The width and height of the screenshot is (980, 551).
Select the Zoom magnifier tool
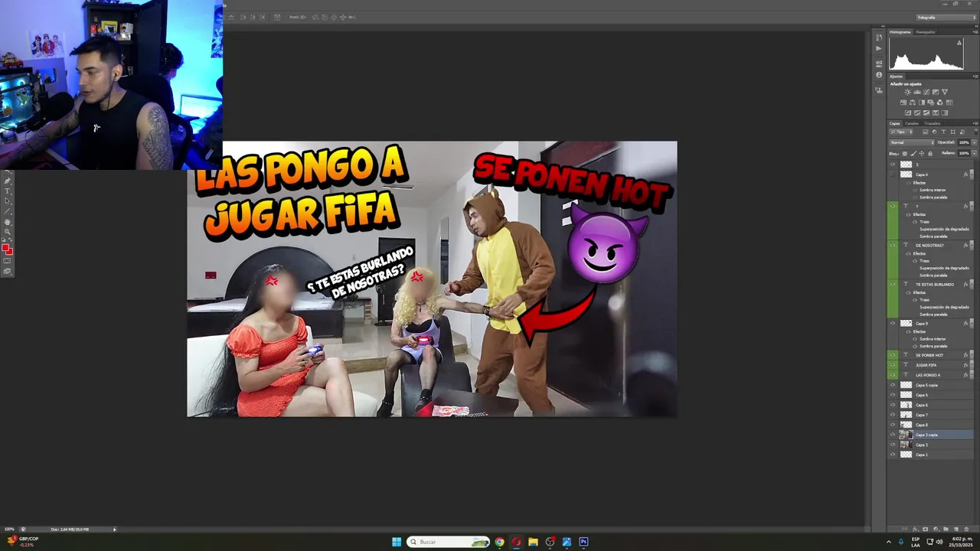click(x=7, y=232)
